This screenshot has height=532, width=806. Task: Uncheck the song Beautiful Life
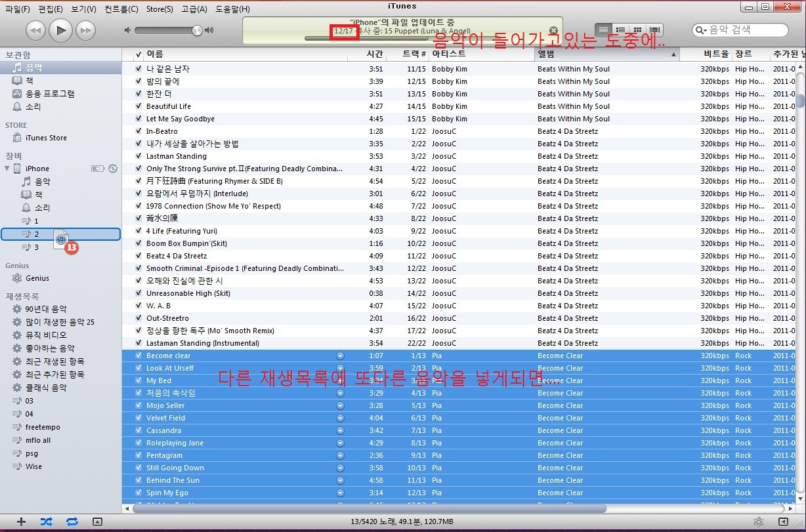pos(138,106)
